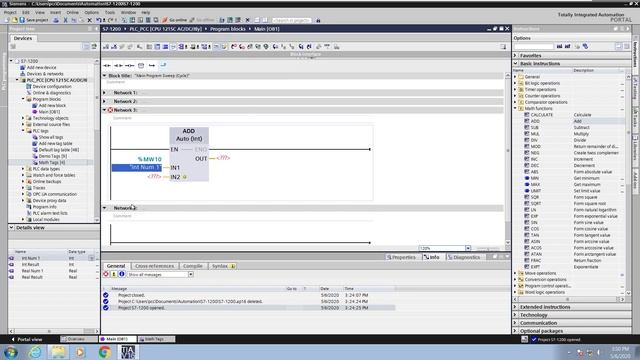
Task: Expand the Watch and force tables folder
Action: (23, 175)
